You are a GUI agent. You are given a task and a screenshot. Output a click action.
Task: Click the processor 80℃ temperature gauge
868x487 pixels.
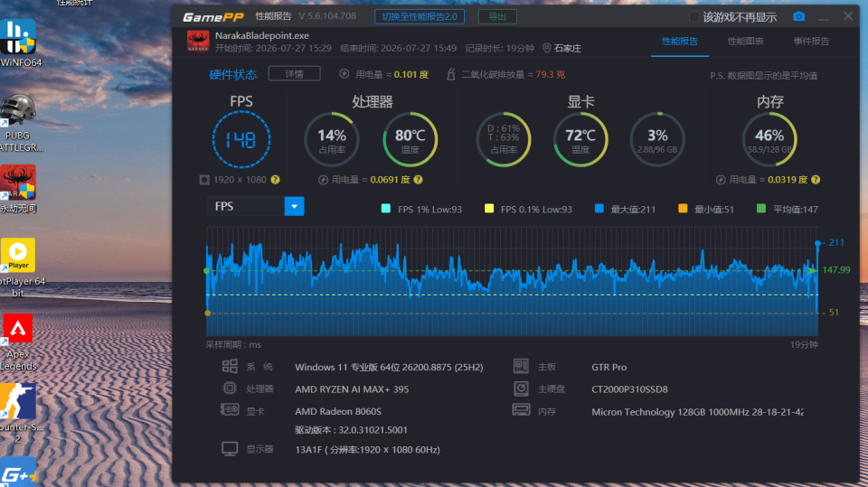[410, 139]
